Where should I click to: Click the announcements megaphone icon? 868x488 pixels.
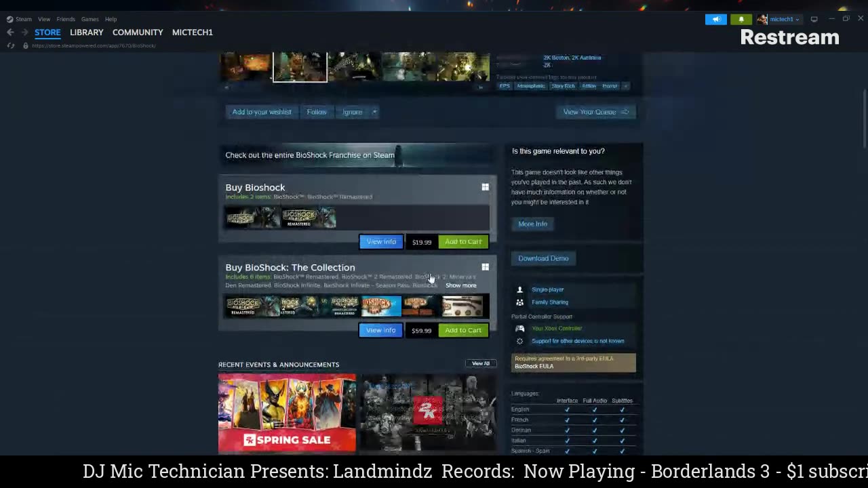(x=715, y=19)
